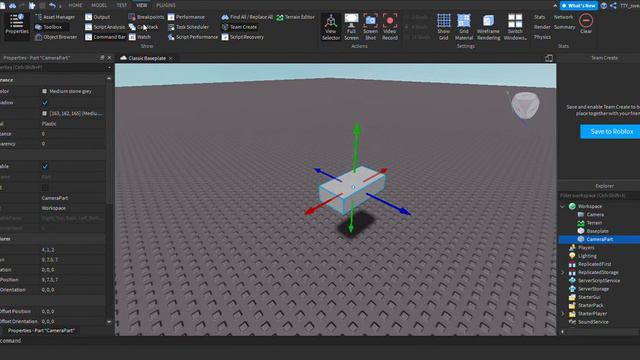
Task: Expand the ReplicatedStorage node
Action: pos(562,272)
